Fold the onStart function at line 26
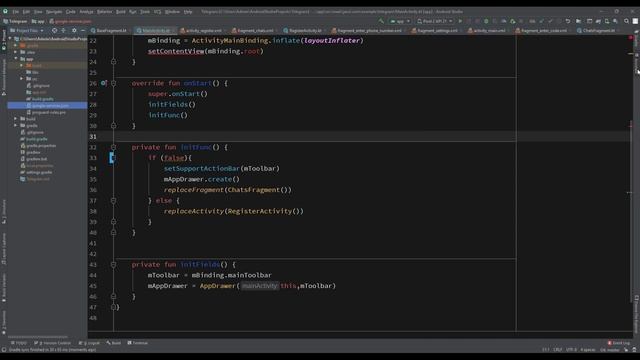 [113, 83]
